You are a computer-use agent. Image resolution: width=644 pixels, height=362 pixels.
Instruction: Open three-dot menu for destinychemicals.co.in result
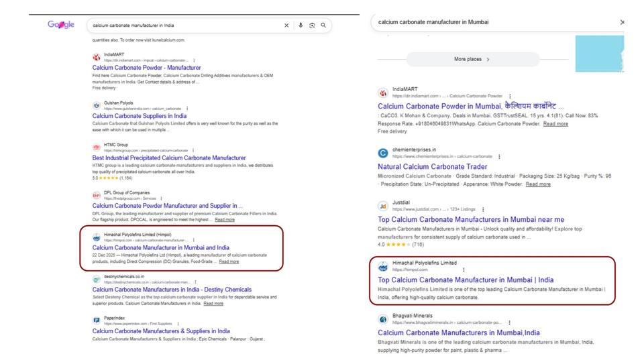195,282
